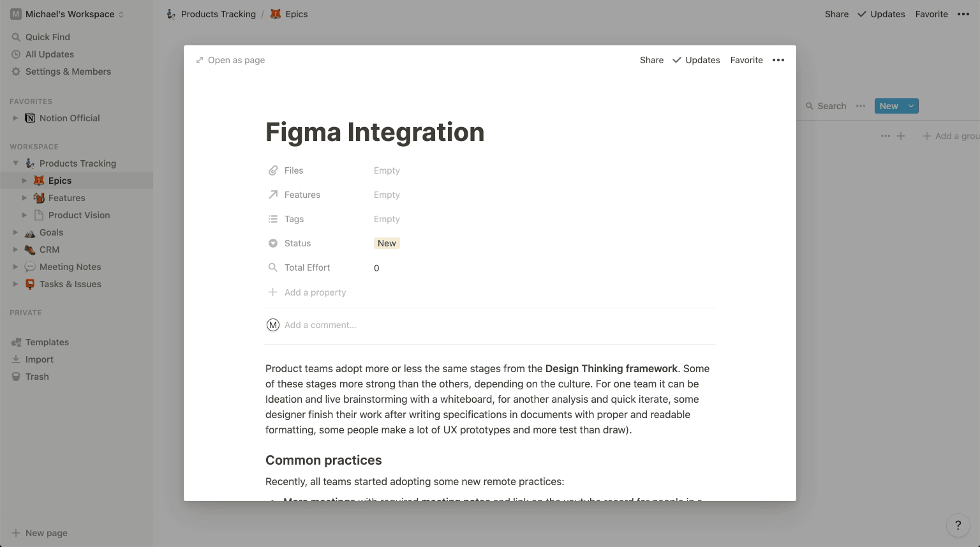Toggle Favorite in the top bar
This screenshot has width=980, height=547.
pyautogui.click(x=931, y=13)
